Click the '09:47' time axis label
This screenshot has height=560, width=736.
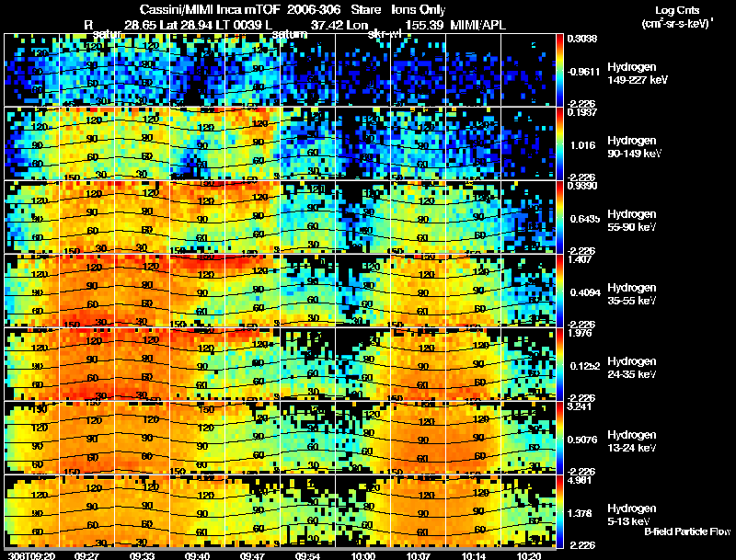[252, 555]
